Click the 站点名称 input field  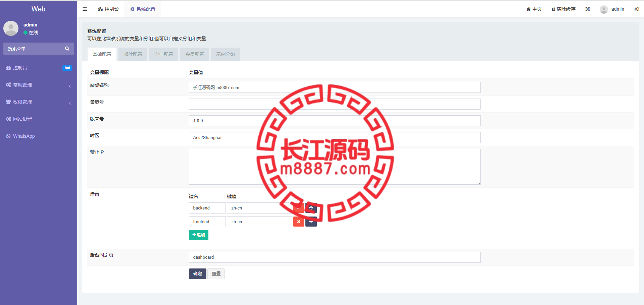335,87
